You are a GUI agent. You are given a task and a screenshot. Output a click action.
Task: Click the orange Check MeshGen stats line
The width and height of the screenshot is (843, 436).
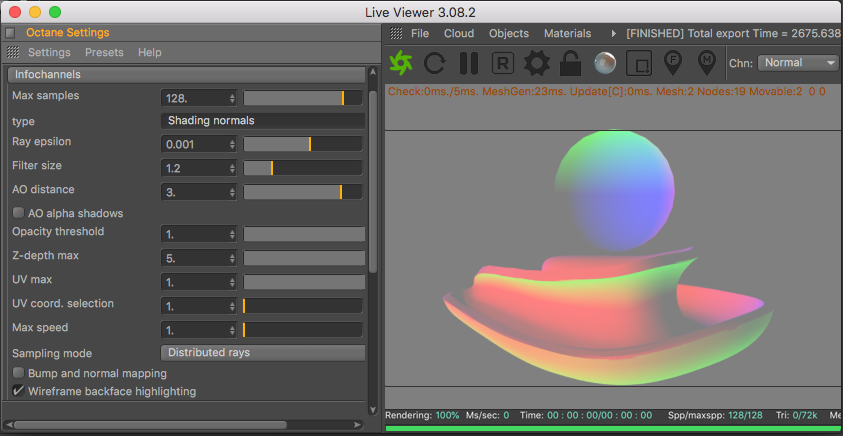coord(606,91)
